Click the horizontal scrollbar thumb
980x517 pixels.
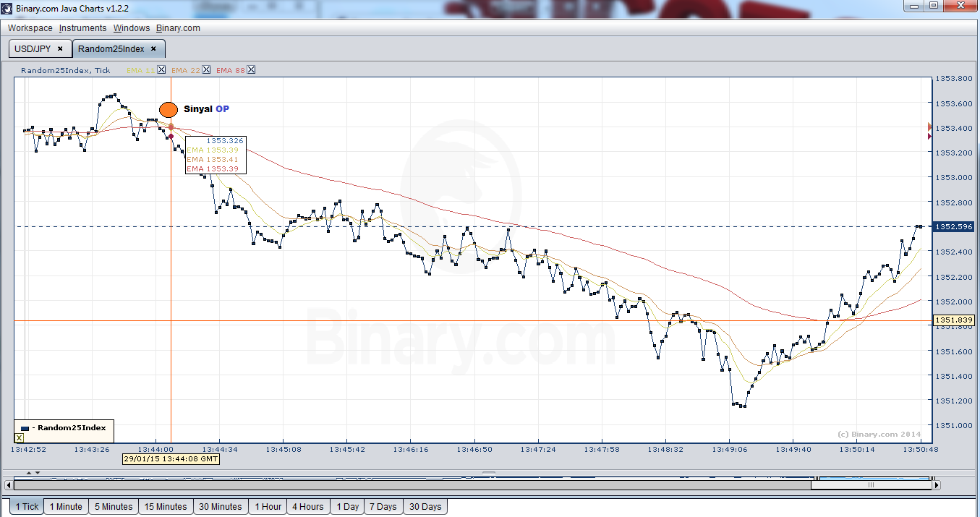(871, 485)
